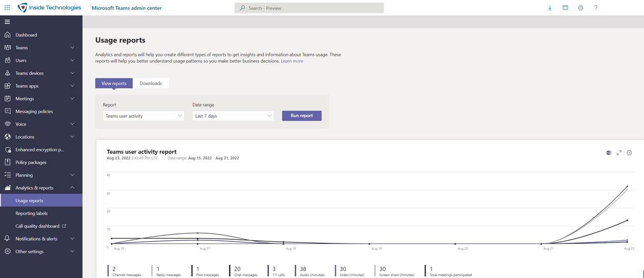Switch to the Downloads tab
The width and height of the screenshot is (644, 278).
pyautogui.click(x=151, y=83)
